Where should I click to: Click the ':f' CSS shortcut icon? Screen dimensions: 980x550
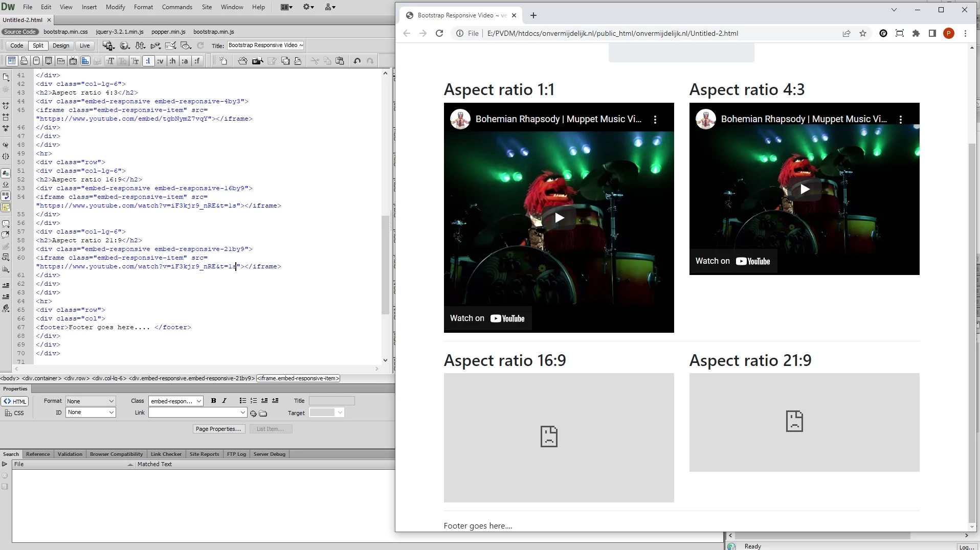(x=197, y=61)
